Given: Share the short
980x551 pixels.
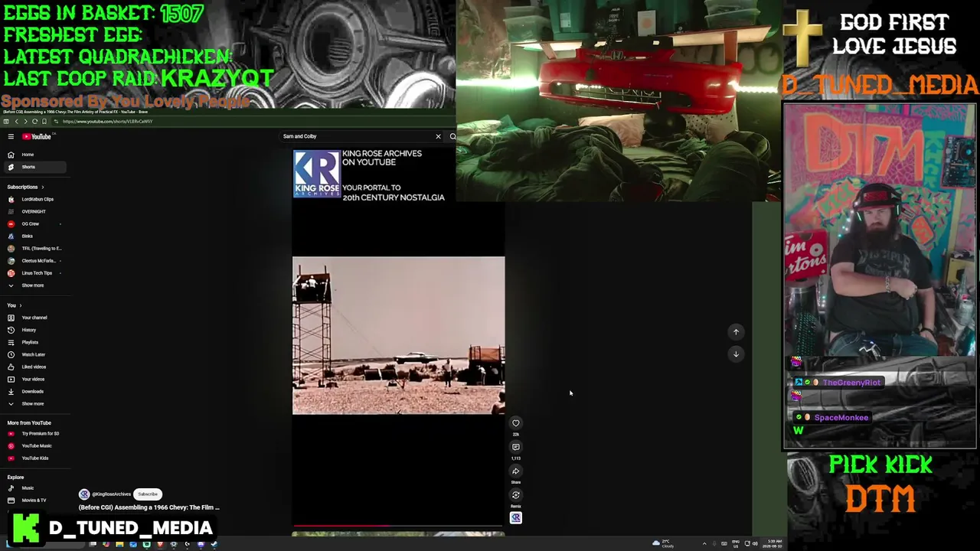Looking at the screenshot, I should (x=515, y=471).
